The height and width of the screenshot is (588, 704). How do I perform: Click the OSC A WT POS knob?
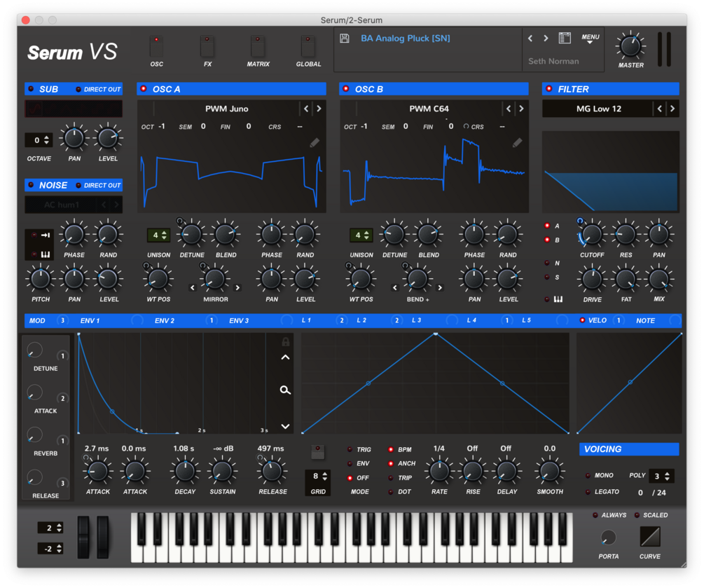click(158, 279)
